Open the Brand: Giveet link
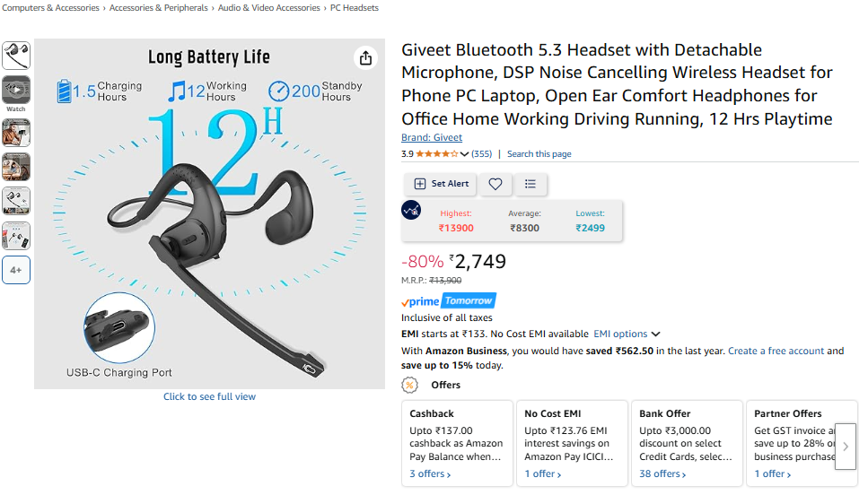Screen dimensions: 868x495 (432, 138)
